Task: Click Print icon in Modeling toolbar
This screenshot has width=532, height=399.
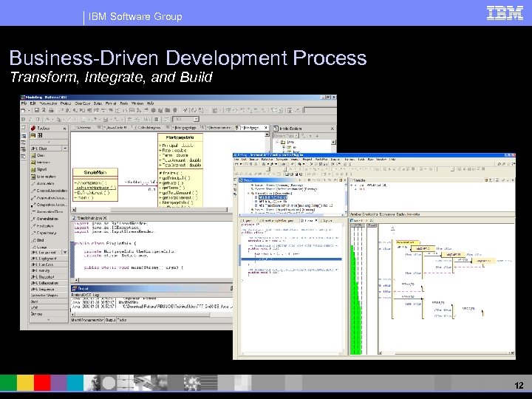Action: (51, 110)
